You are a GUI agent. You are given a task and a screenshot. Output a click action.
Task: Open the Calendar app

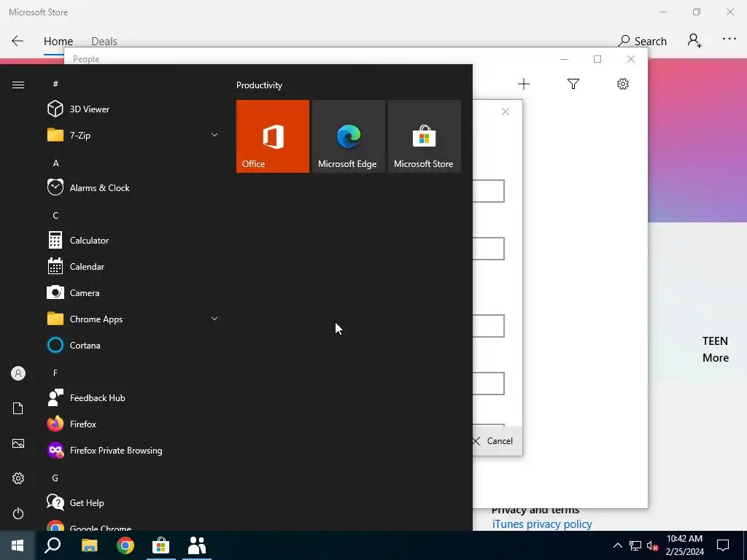[x=133, y=267]
